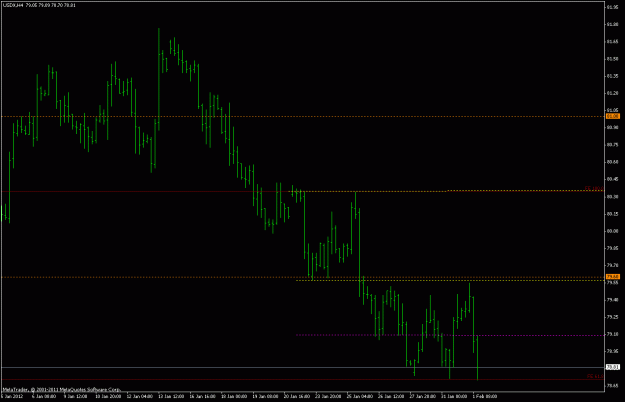Select the grey current bid price line
Viewport: 625px width, 402px height.
pyautogui.click(x=303, y=367)
